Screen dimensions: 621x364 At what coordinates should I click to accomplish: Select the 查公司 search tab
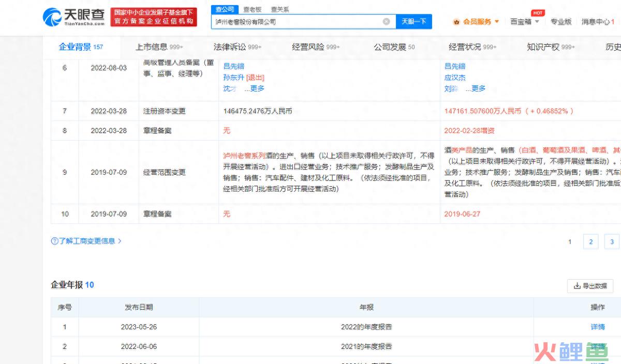tap(225, 9)
